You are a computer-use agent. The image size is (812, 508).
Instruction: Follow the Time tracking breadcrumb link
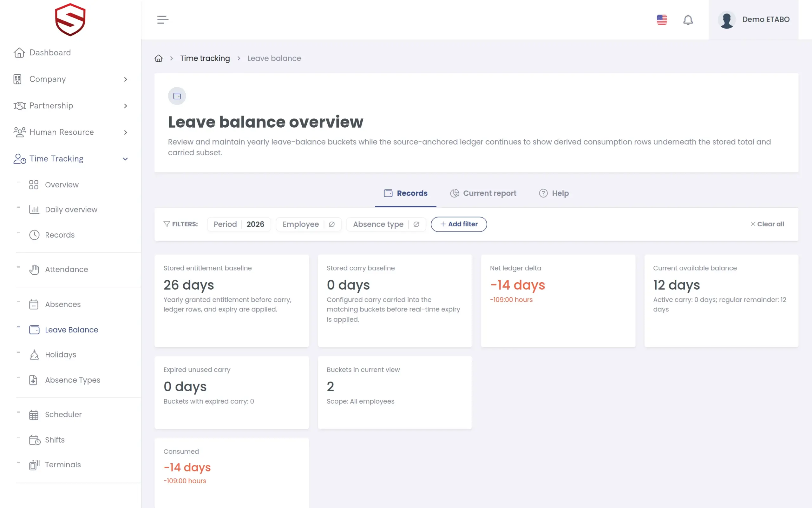(205, 58)
